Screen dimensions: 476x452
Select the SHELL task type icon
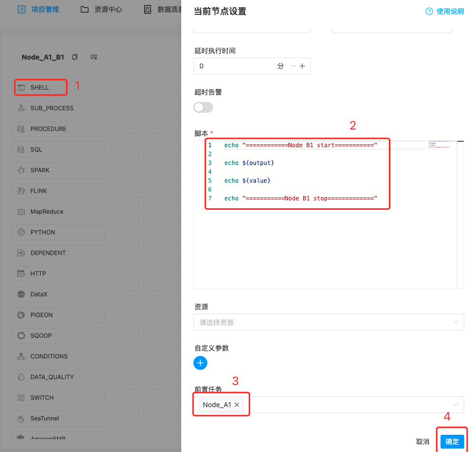(21, 88)
